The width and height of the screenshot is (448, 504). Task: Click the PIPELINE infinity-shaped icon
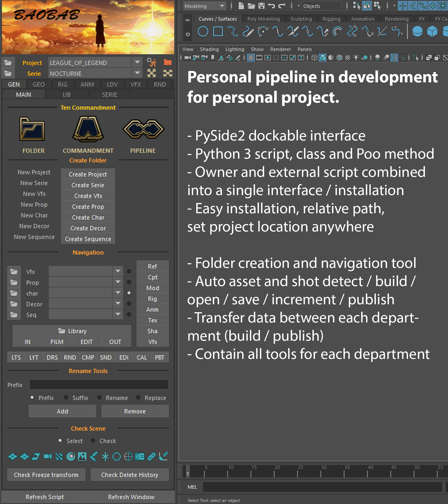pyautogui.click(x=143, y=129)
